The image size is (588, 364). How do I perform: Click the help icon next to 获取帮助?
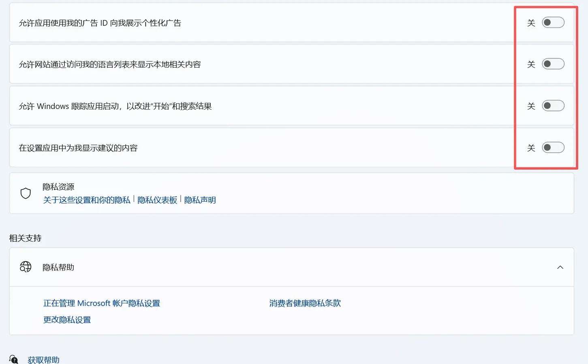coord(13,359)
